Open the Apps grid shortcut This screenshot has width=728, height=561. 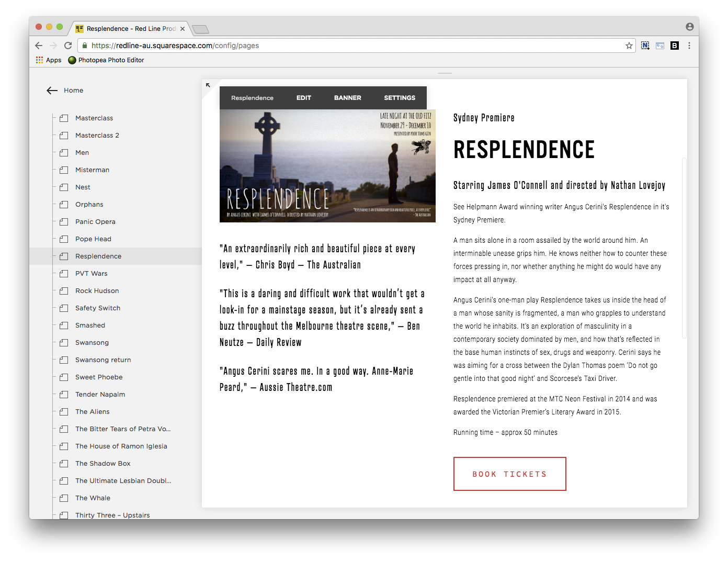(x=48, y=60)
